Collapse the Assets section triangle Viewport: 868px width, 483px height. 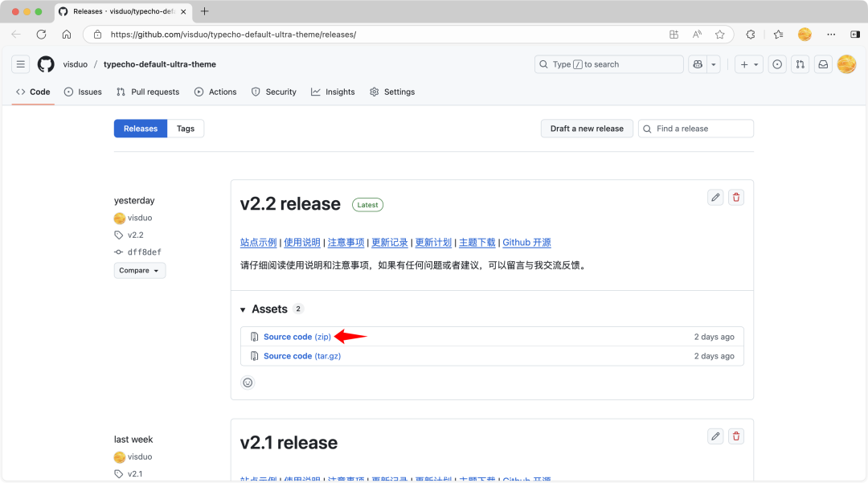[x=243, y=310]
